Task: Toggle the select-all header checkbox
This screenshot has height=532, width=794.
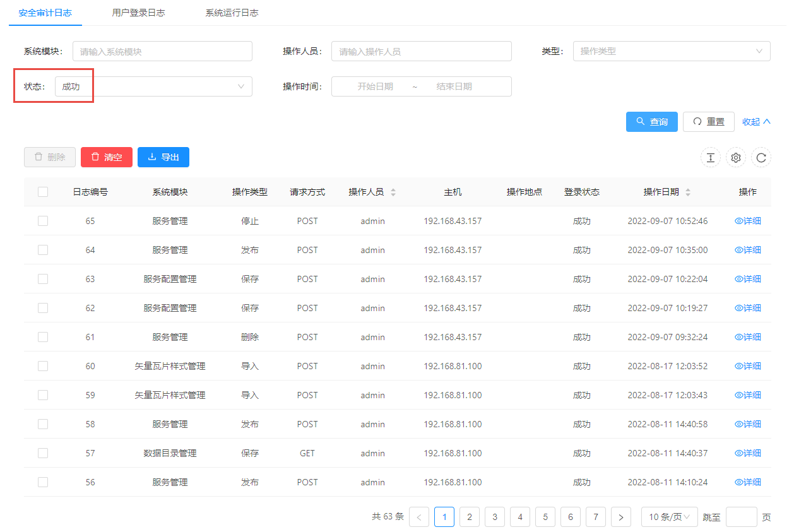Action: coord(43,192)
